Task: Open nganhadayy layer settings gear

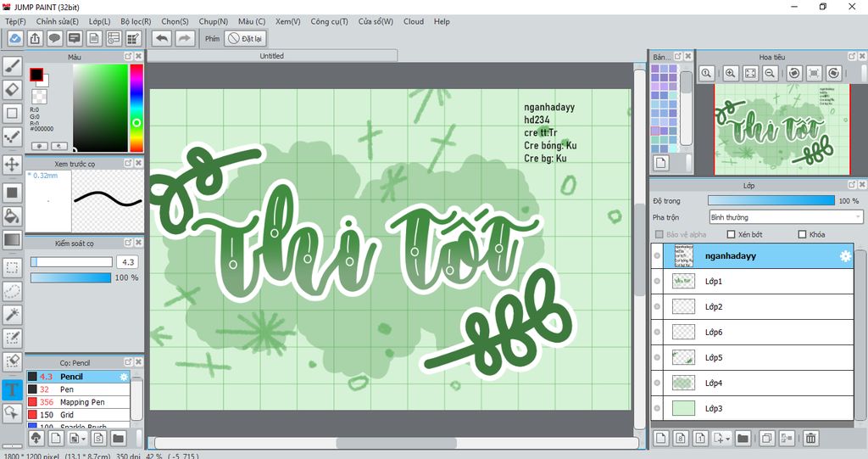Action: [845, 256]
